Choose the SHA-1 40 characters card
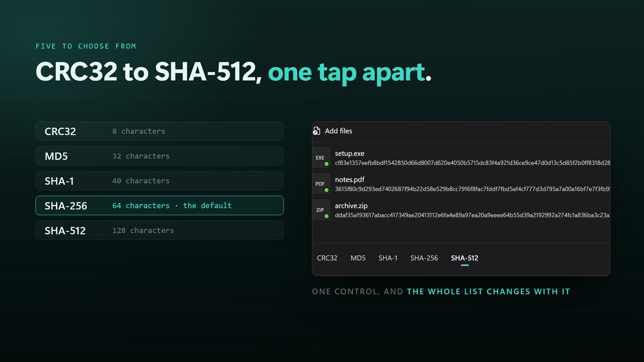This screenshot has height=362, width=644. [159, 181]
